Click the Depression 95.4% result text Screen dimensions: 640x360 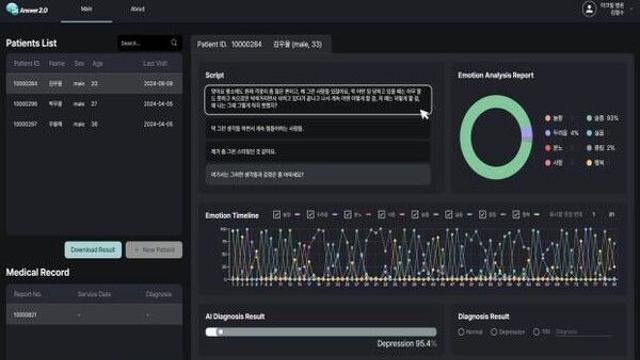407,344
